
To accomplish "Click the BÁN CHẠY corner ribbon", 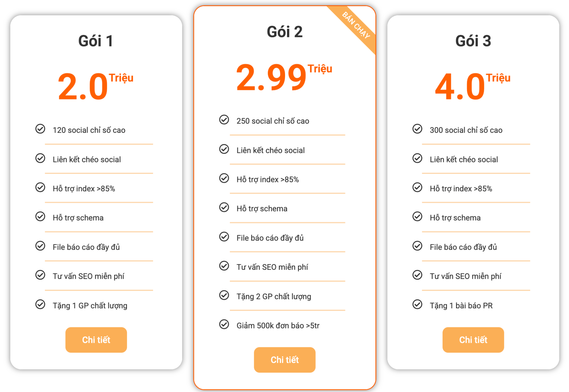I will point(356,26).
